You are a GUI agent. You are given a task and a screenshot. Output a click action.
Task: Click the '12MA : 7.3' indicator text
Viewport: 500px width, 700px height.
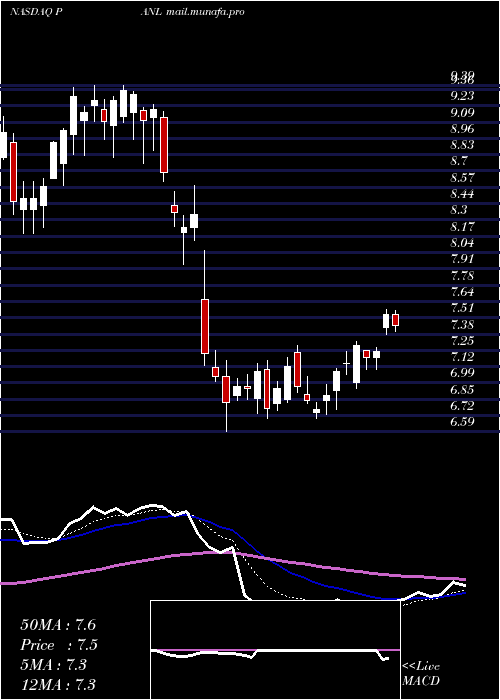(58, 684)
